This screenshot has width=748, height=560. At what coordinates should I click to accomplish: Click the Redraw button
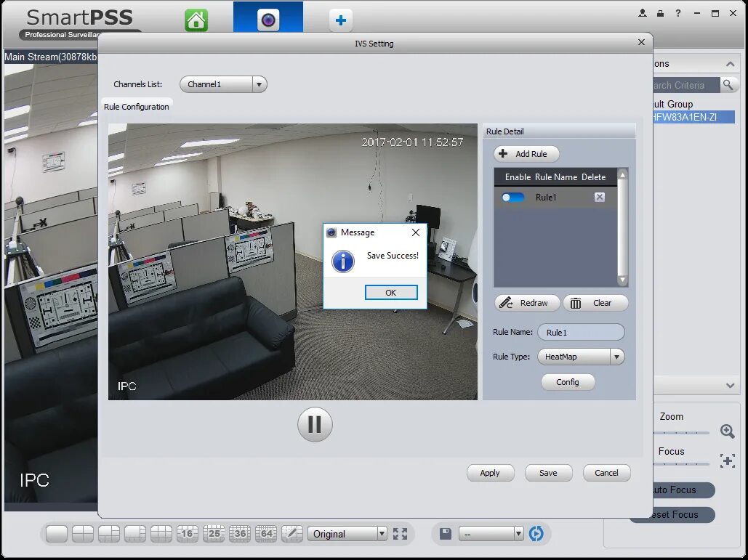(527, 303)
